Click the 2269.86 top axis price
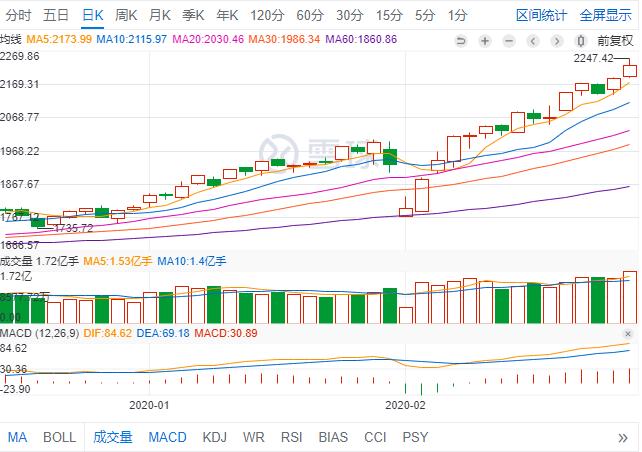 click(x=20, y=56)
